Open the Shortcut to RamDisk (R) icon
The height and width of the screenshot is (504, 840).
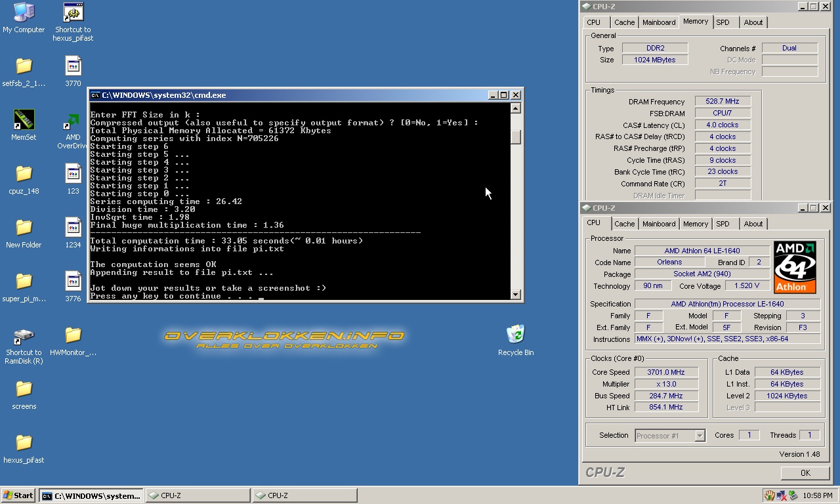click(24, 336)
